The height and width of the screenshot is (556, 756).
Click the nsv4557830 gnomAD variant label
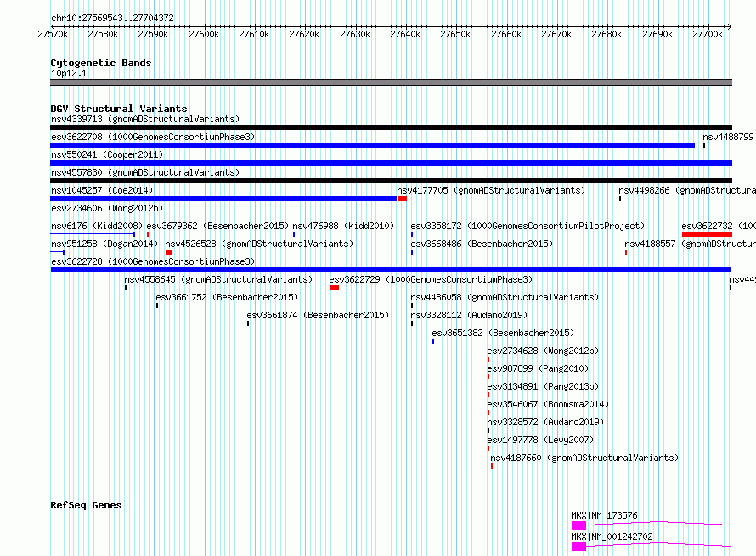pyautogui.click(x=145, y=172)
